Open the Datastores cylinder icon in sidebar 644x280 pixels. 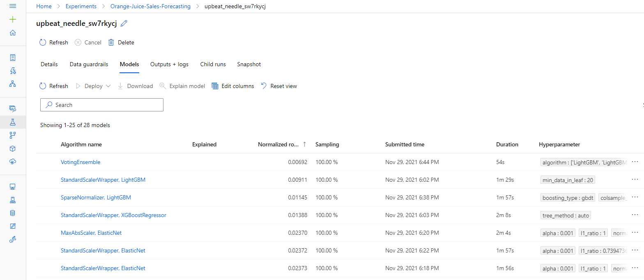pos(13,213)
